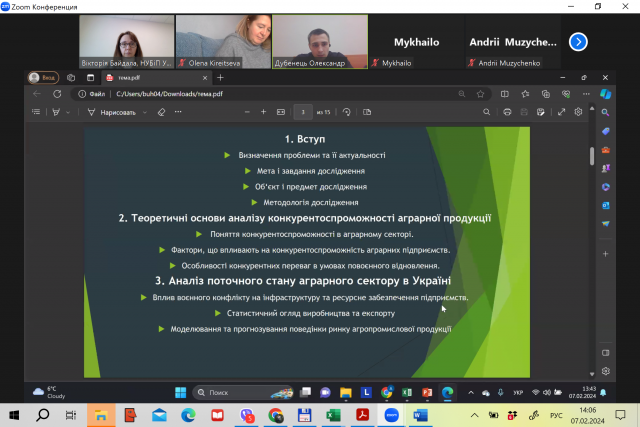The width and height of the screenshot is (640, 427).
Task: Select the Нарисовать draw tool
Action: click(112, 112)
